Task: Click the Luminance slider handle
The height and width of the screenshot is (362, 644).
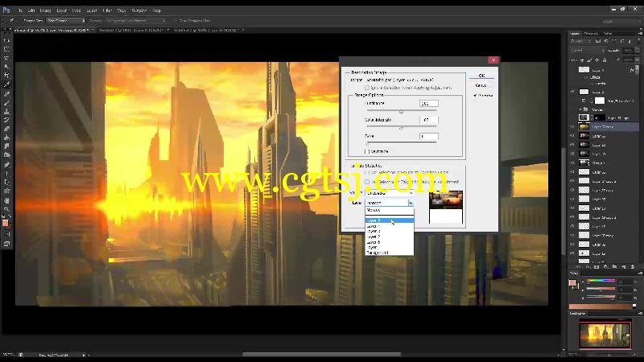Action: (x=401, y=111)
